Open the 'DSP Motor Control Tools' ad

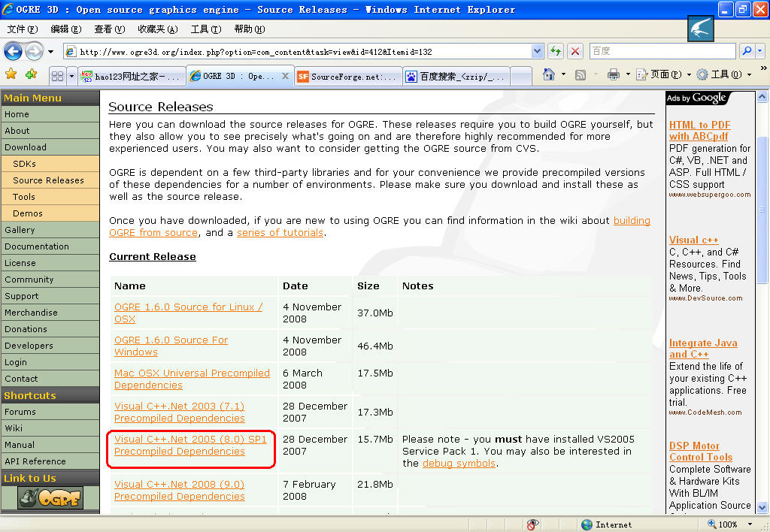click(x=701, y=452)
